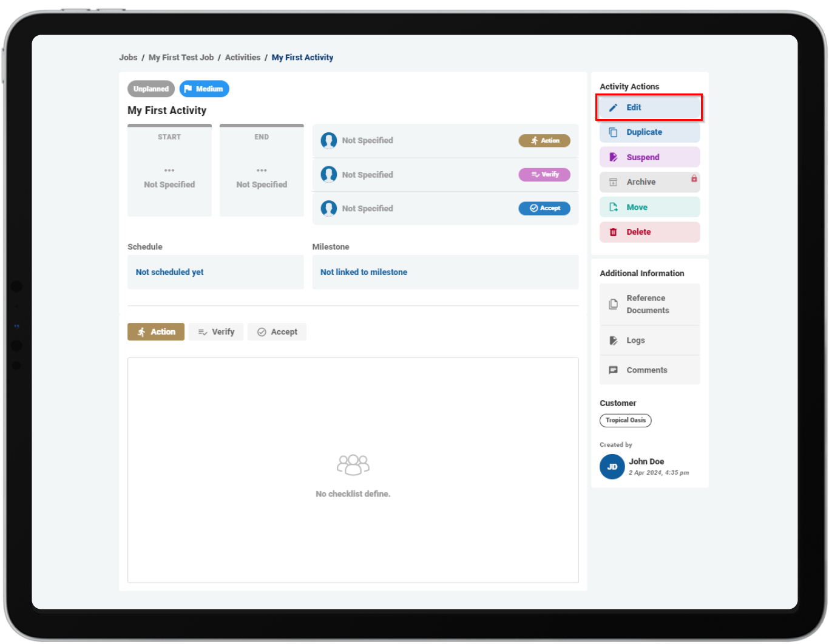Click the Unplanned status badge
Viewport: 829px width, 644px height.
(x=151, y=89)
